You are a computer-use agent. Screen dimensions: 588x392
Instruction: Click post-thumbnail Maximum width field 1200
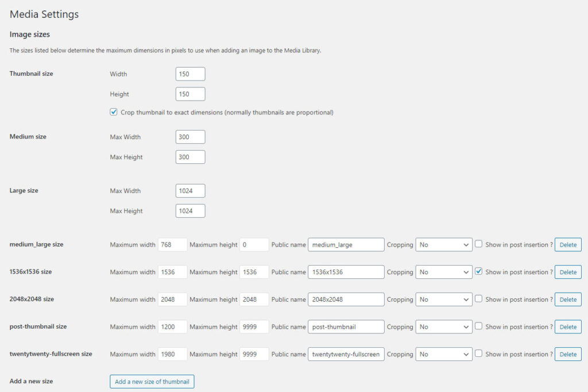click(172, 327)
